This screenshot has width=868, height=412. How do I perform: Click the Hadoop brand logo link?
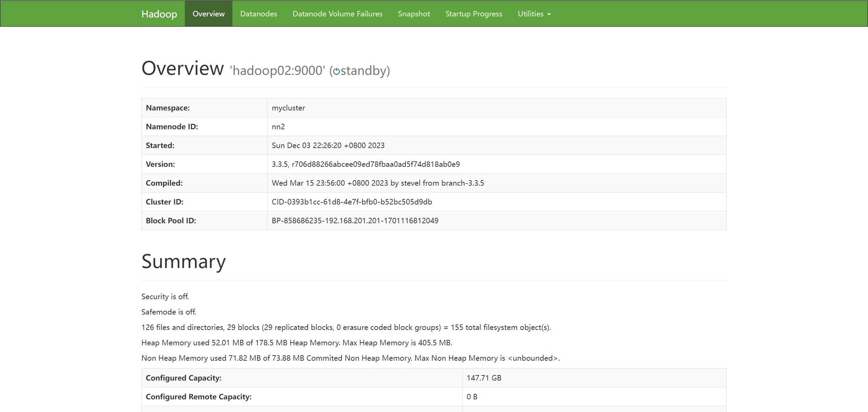pyautogui.click(x=159, y=14)
